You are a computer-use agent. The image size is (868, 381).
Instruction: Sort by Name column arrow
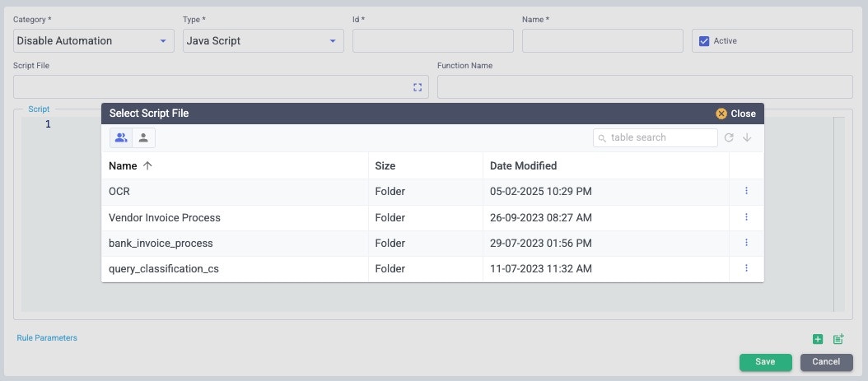click(x=147, y=165)
